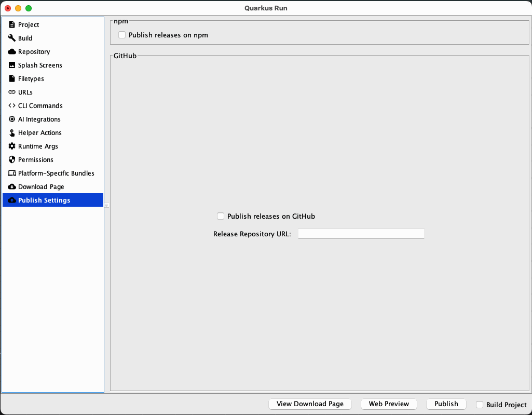Click the Publish button
532x415 pixels.
[x=446, y=404]
